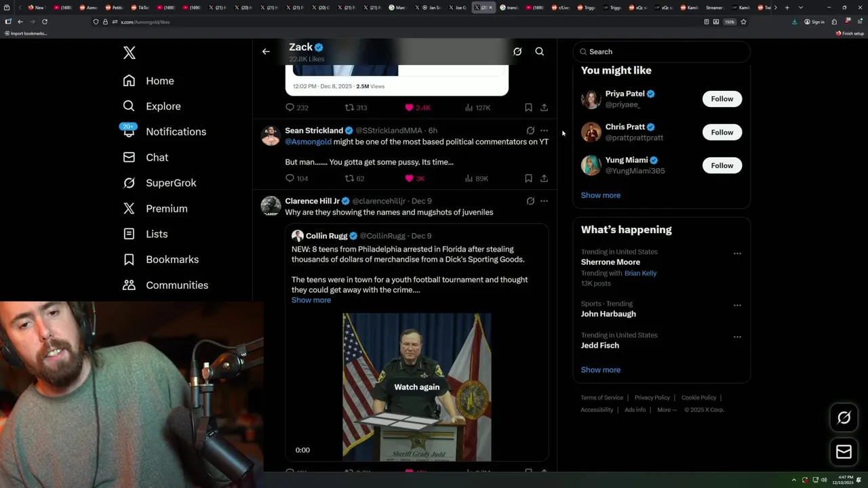868x488 pixels.
Task: Open Notifications in the sidebar
Action: click(163, 131)
